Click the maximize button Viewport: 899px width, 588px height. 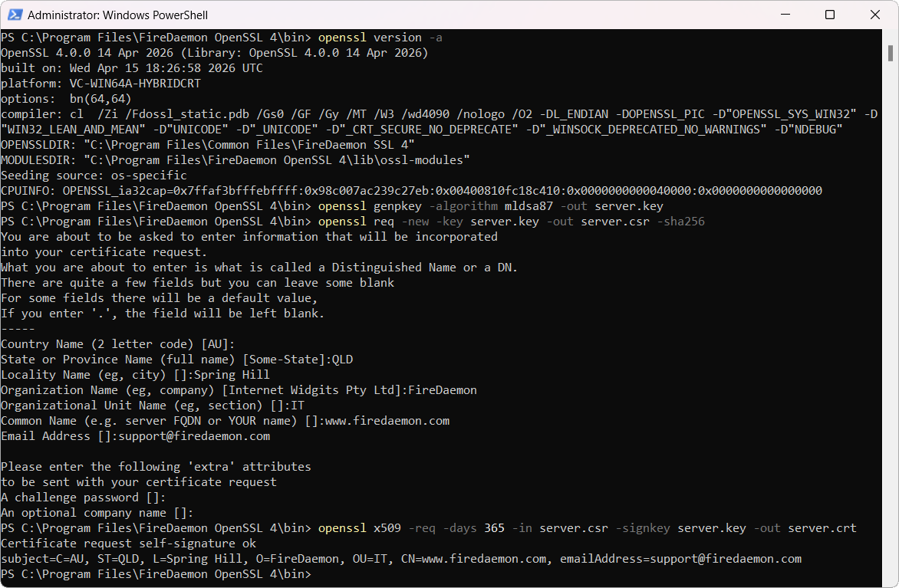click(831, 14)
